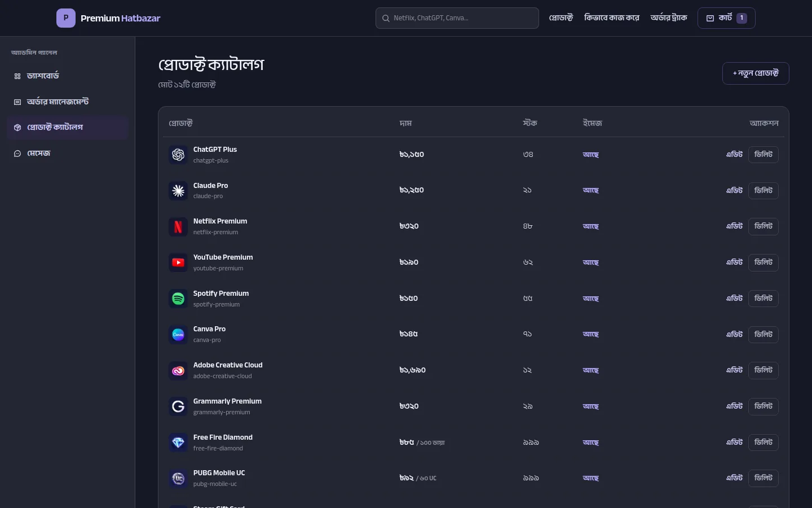This screenshot has width=812, height=508.
Task: Click the ড্যাশবোর্ড grid icon in sidebar
Action: click(x=17, y=76)
